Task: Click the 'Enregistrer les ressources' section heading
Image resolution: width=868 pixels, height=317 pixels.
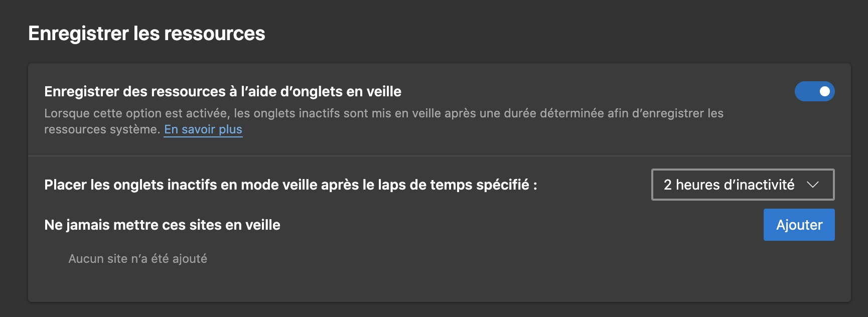Action: (147, 34)
